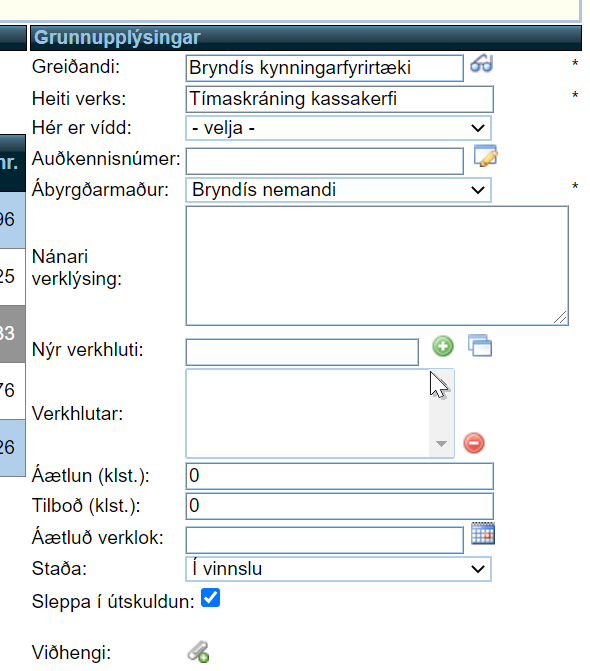Viewport: 590px width, 671px height.
Task: Click the table row cell ending in 26
Action: tap(12, 447)
